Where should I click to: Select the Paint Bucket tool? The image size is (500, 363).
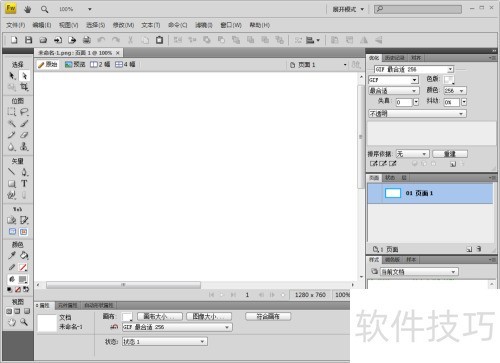click(24, 256)
